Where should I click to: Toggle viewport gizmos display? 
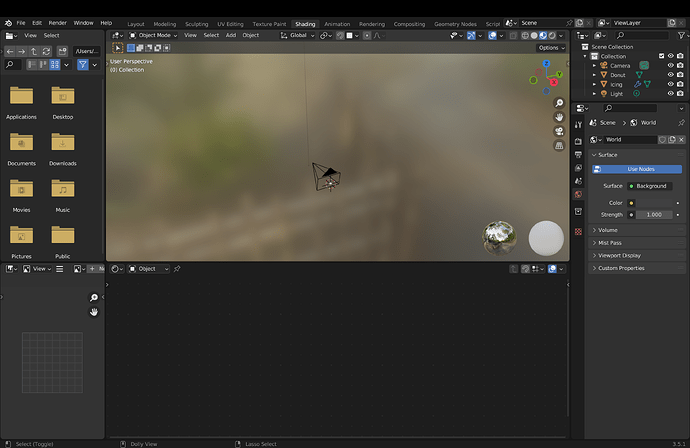point(471,36)
